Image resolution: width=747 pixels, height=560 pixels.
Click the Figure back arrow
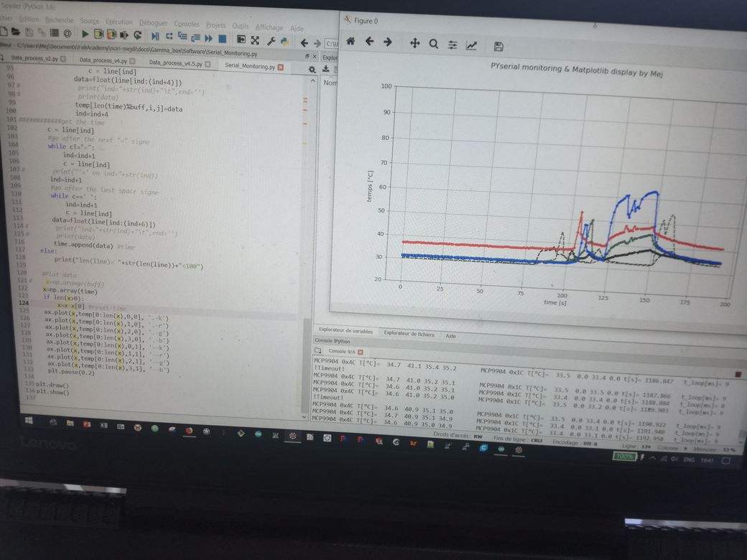369,42
